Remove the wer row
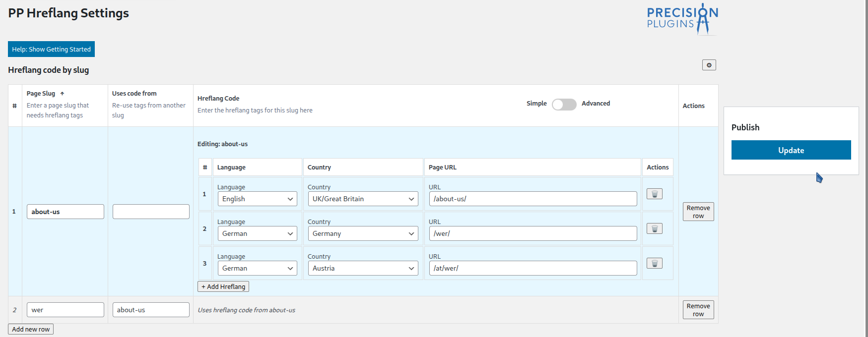 click(698, 310)
